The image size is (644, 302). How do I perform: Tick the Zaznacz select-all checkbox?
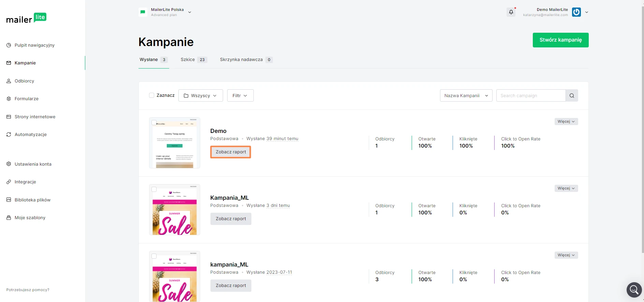coord(152,95)
